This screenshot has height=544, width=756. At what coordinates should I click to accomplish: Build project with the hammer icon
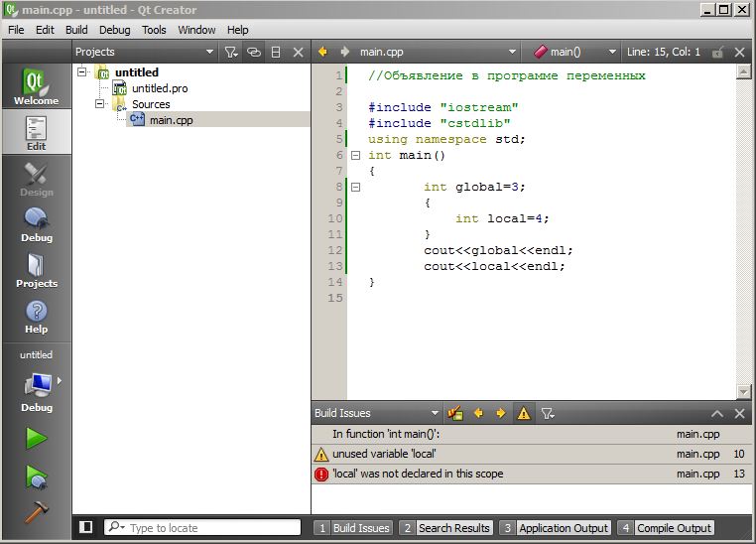pos(36,512)
